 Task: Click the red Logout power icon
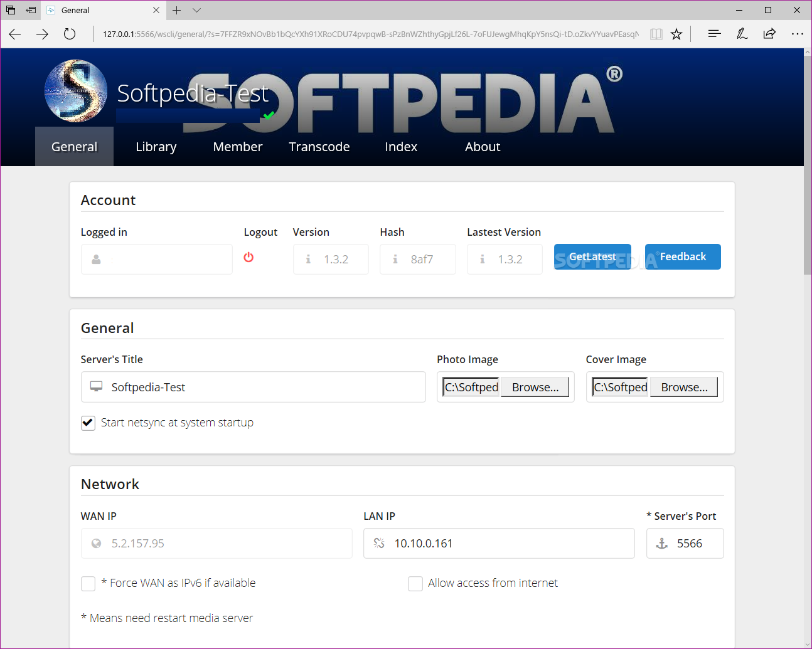coord(248,257)
